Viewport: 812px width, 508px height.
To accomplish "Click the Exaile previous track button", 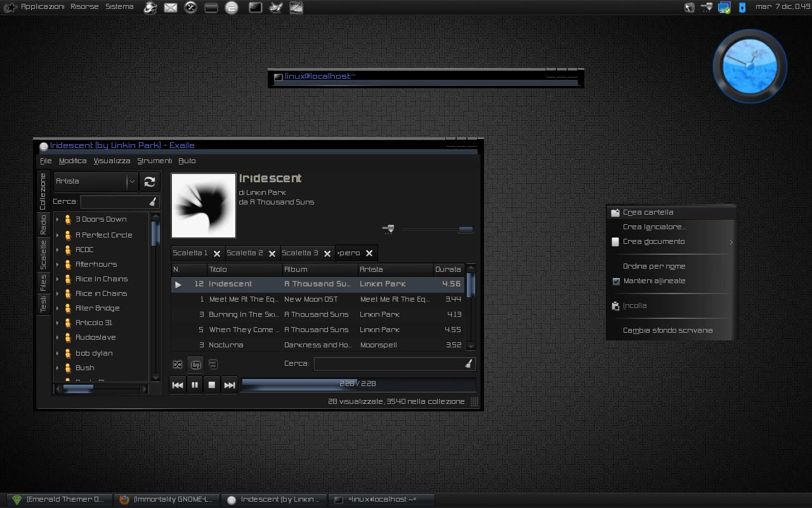I will [178, 385].
